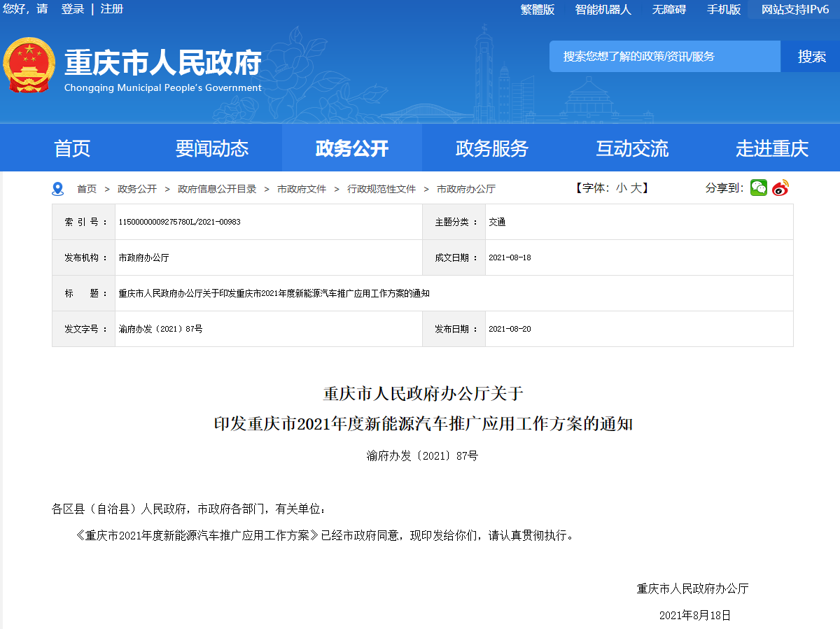
Task: Open the 市政府文件 breadcrumb link
Action: (301, 188)
